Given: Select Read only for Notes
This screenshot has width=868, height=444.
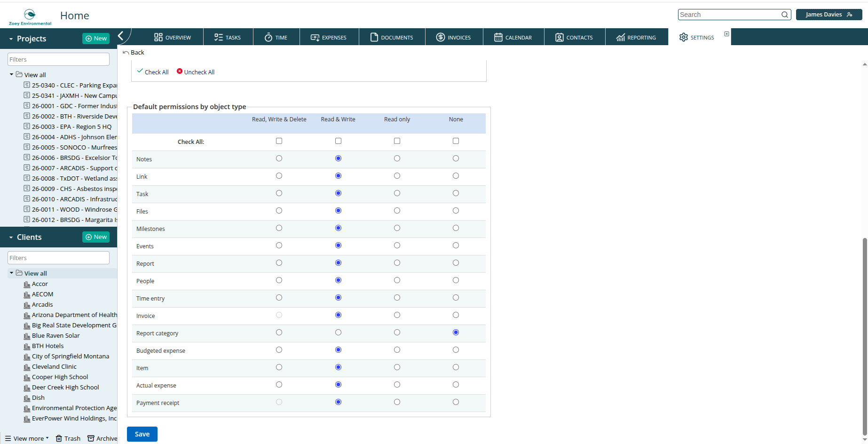Looking at the screenshot, I should pyautogui.click(x=397, y=159).
